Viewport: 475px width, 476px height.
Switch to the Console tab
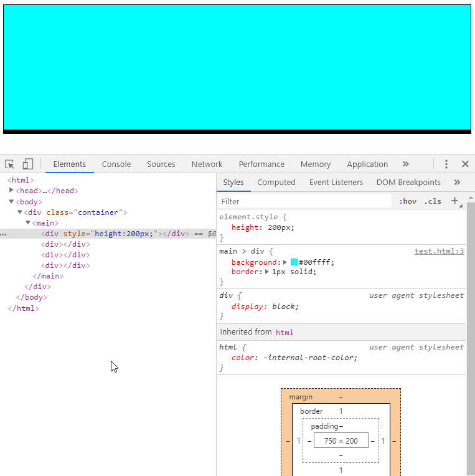coord(116,164)
